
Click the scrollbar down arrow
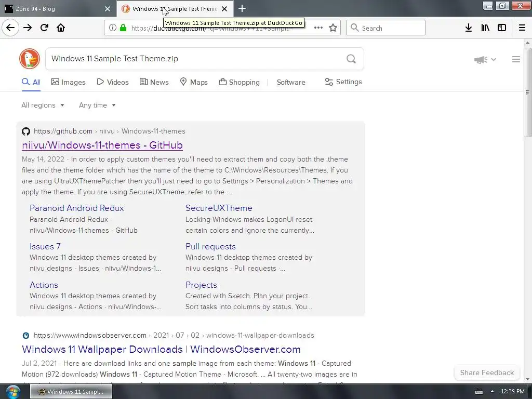coord(527,379)
